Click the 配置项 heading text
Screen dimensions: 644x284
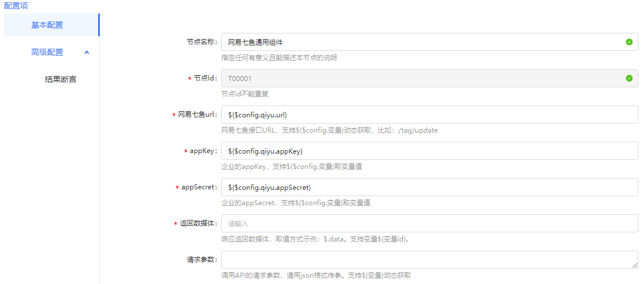tap(16, 6)
